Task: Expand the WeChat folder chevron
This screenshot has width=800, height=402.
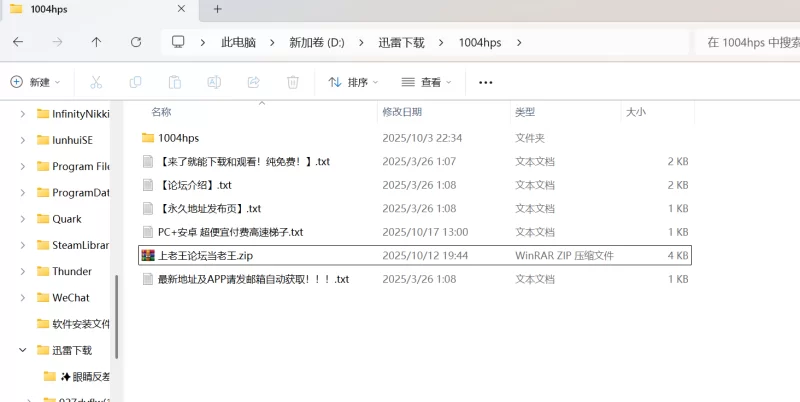Action: 22,298
